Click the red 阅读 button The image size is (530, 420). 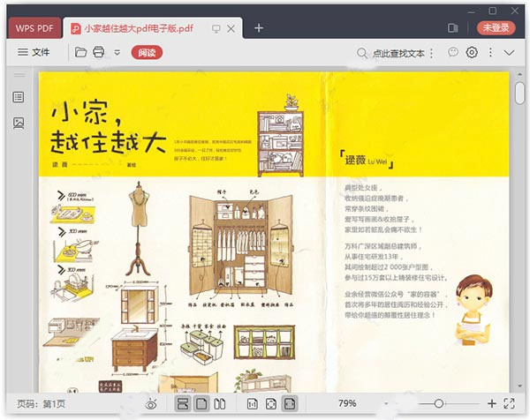[x=147, y=53]
